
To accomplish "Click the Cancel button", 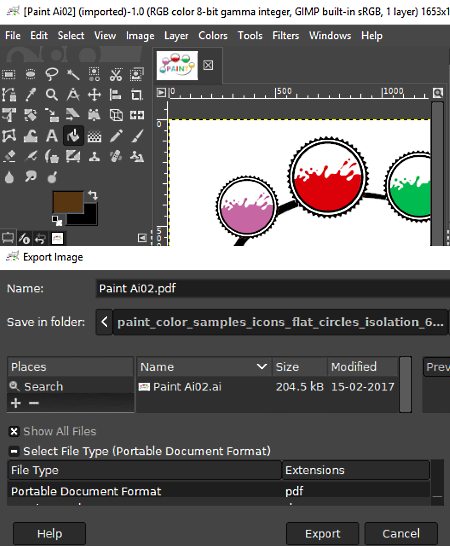I will 401,533.
